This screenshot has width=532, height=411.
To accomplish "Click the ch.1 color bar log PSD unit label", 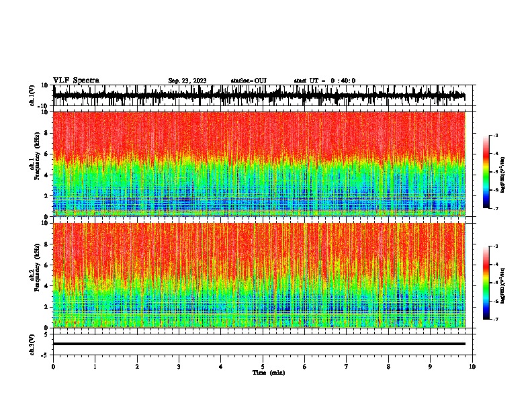I will pos(503,175).
